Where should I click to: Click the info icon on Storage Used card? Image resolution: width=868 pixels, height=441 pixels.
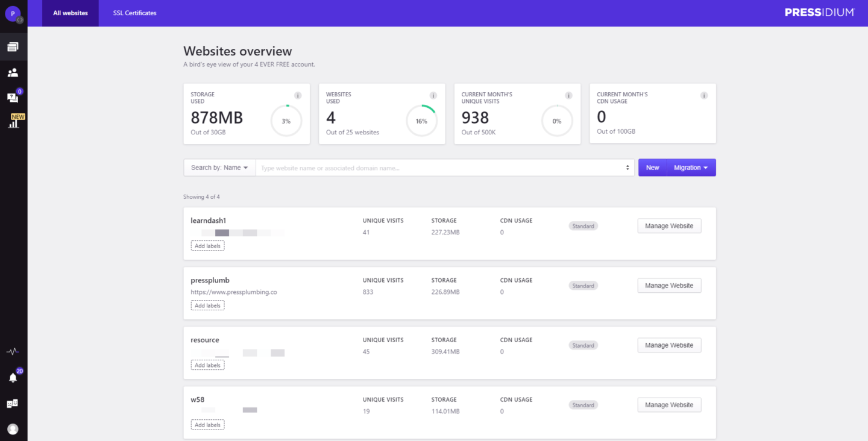(298, 96)
